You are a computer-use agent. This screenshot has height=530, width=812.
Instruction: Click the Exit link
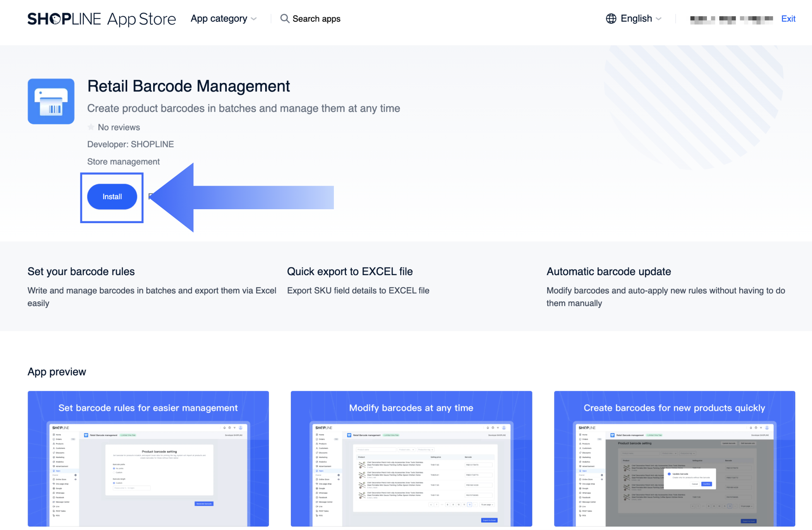coord(788,19)
